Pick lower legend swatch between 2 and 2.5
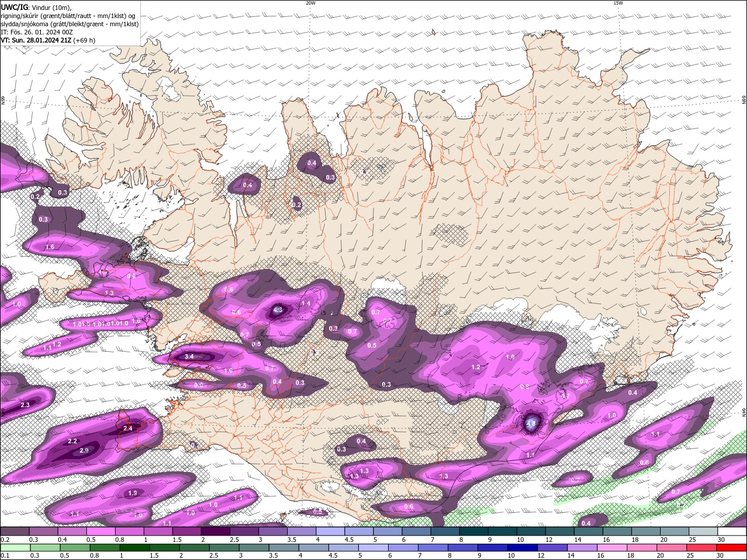Screen dimensions: 747x560 [x=194, y=548]
